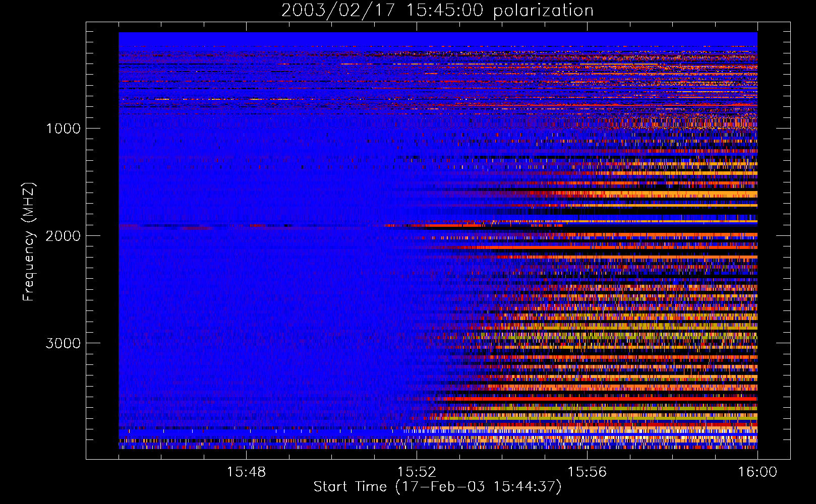Click the 15:52 time tick label
The width and height of the screenshot is (816, 504).
click(417, 472)
